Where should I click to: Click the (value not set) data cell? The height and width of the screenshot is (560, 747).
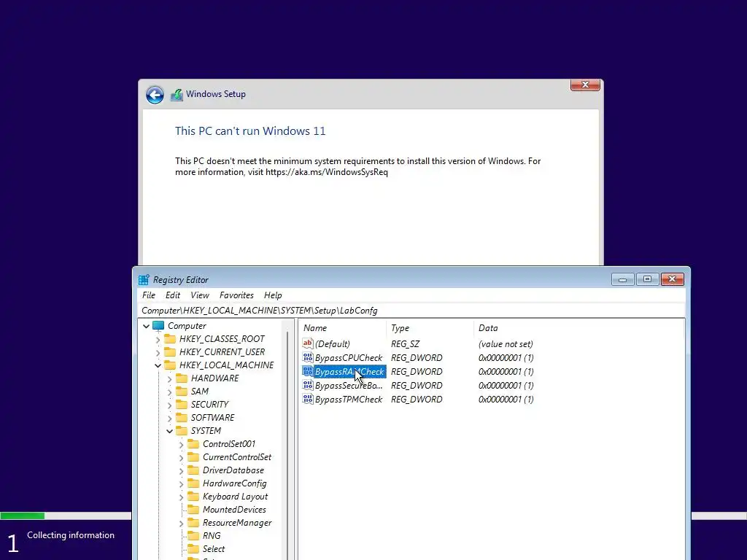506,343
